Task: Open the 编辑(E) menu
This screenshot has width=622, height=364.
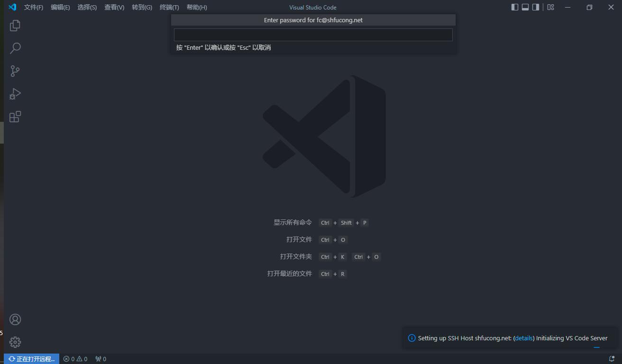Action: pos(60,7)
